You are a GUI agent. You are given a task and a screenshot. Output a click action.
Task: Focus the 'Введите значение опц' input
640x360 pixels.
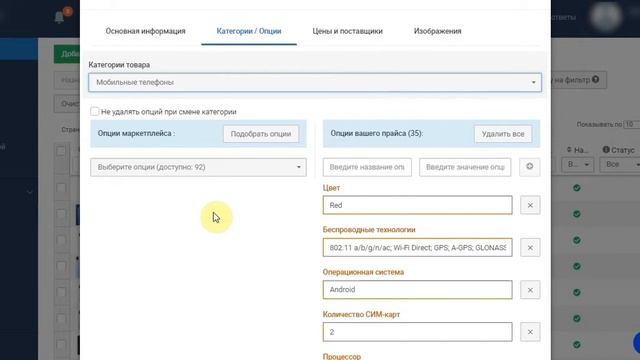465,167
